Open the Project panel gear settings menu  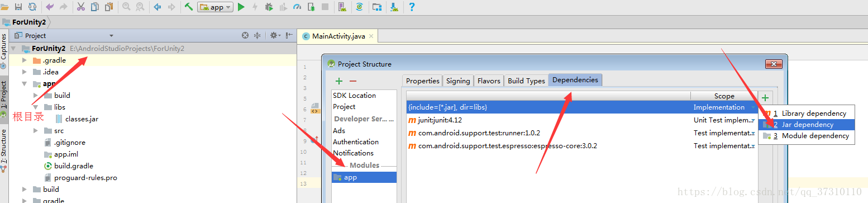(x=275, y=35)
